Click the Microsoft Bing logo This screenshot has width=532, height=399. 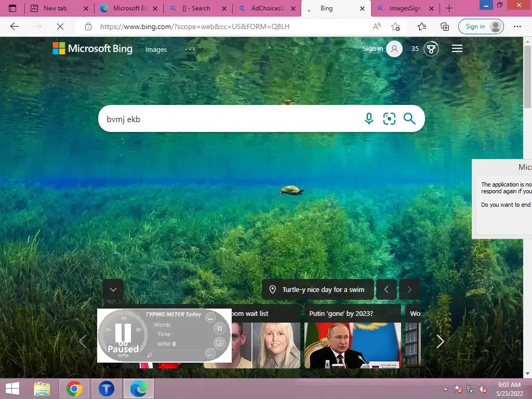(x=92, y=48)
